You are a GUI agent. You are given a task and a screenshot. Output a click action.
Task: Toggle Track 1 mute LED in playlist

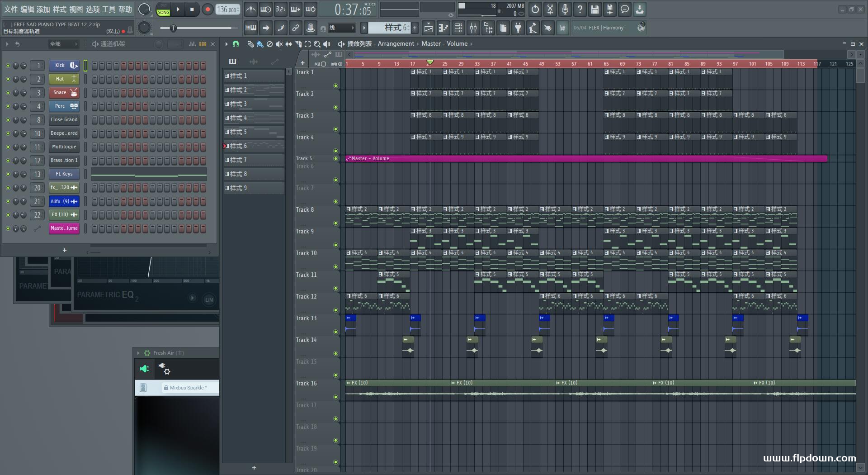(335, 86)
